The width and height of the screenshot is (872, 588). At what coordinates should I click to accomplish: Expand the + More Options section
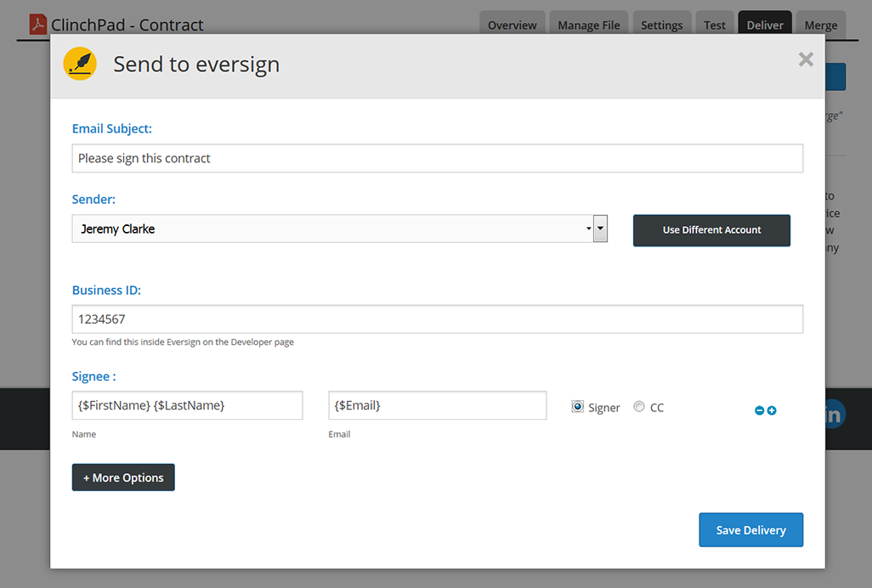[x=123, y=478]
